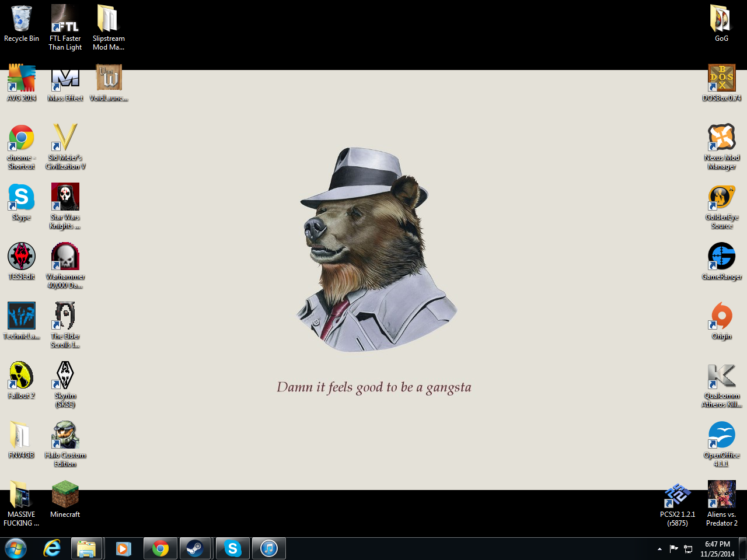Viewport: 747px width, 560px height.
Task: Select the Sid Meier's Civilization V icon
Action: tap(65, 147)
